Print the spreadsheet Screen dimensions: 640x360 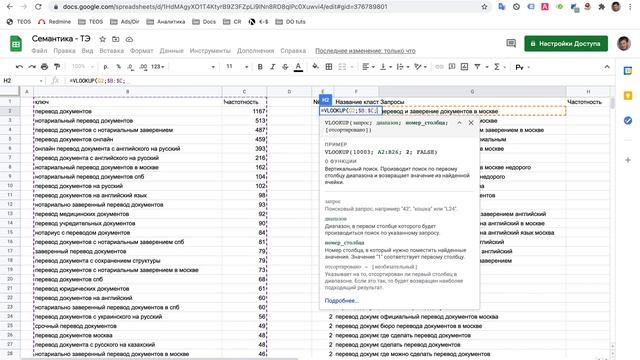[x=44, y=67]
